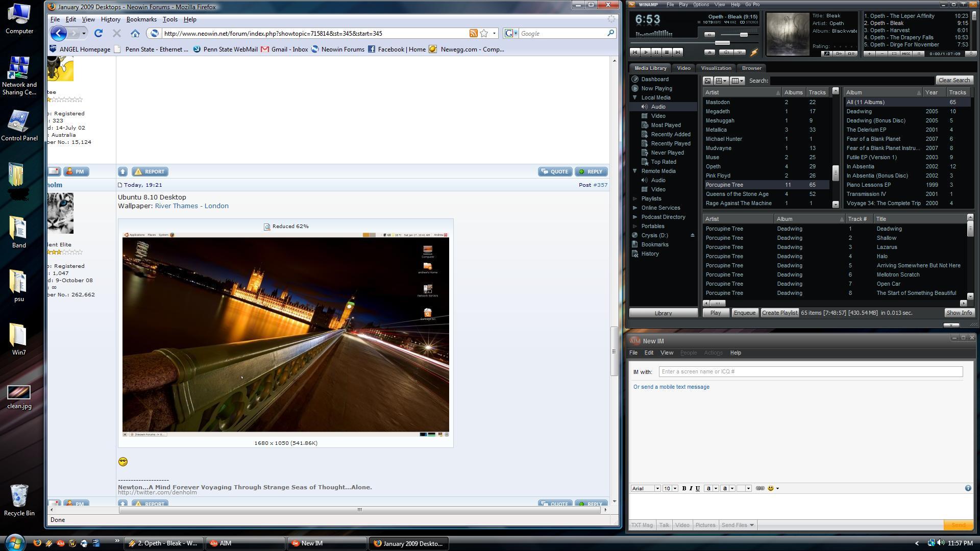
Task: Pause playback in Winamp
Action: click(656, 52)
